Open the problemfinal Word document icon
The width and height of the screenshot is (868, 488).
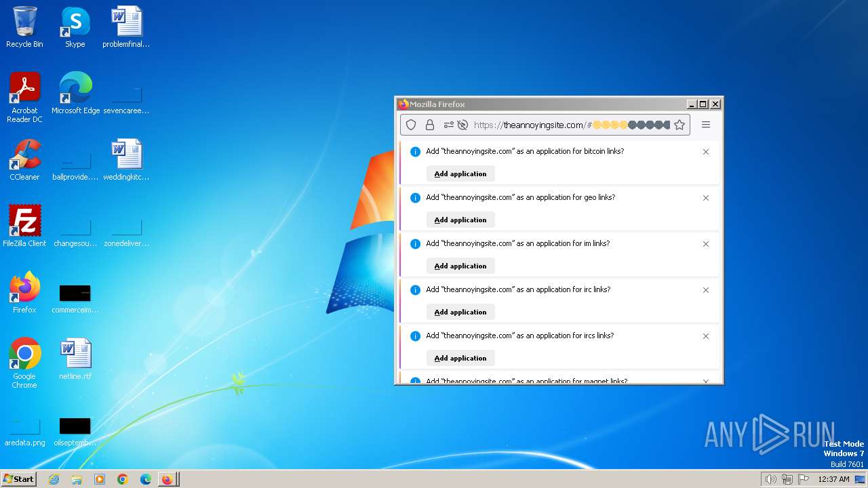126,27
